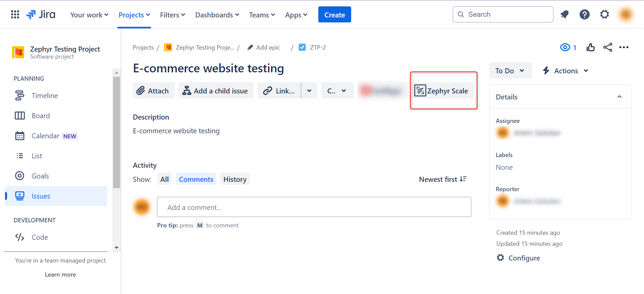644x294 pixels.
Task: Click the Zephyr Scale button
Action: coord(442,91)
